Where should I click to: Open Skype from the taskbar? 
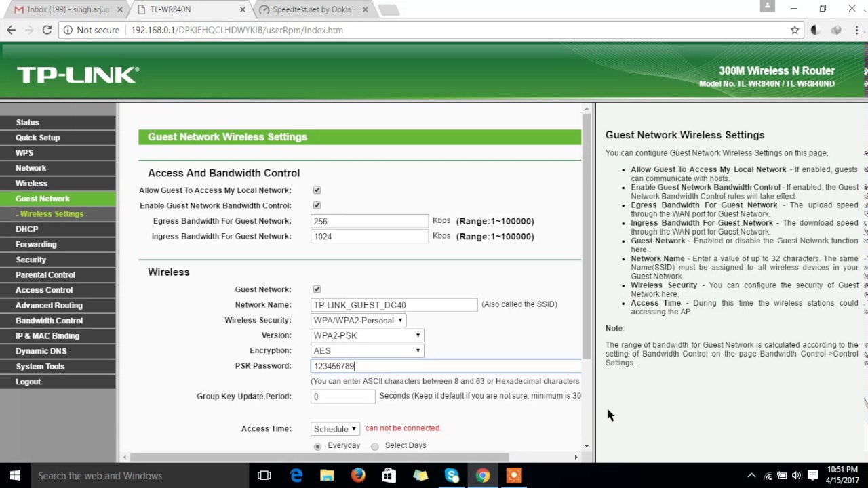(x=452, y=476)
